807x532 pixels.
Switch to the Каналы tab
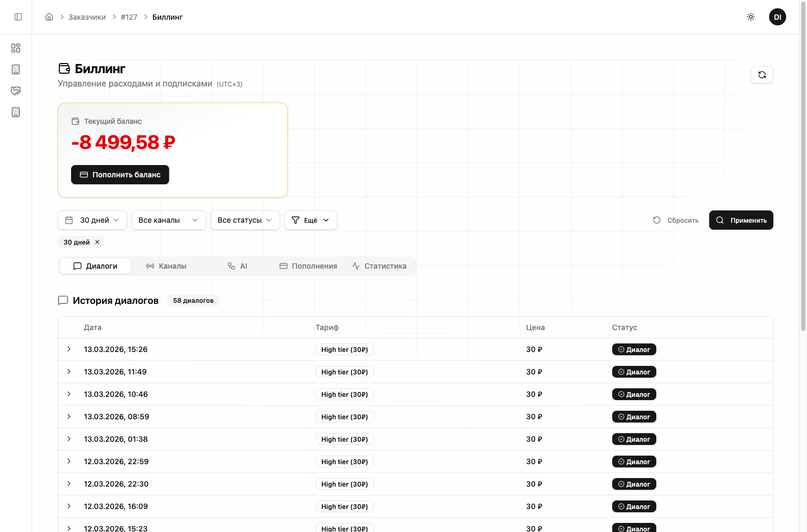point(166,266)
